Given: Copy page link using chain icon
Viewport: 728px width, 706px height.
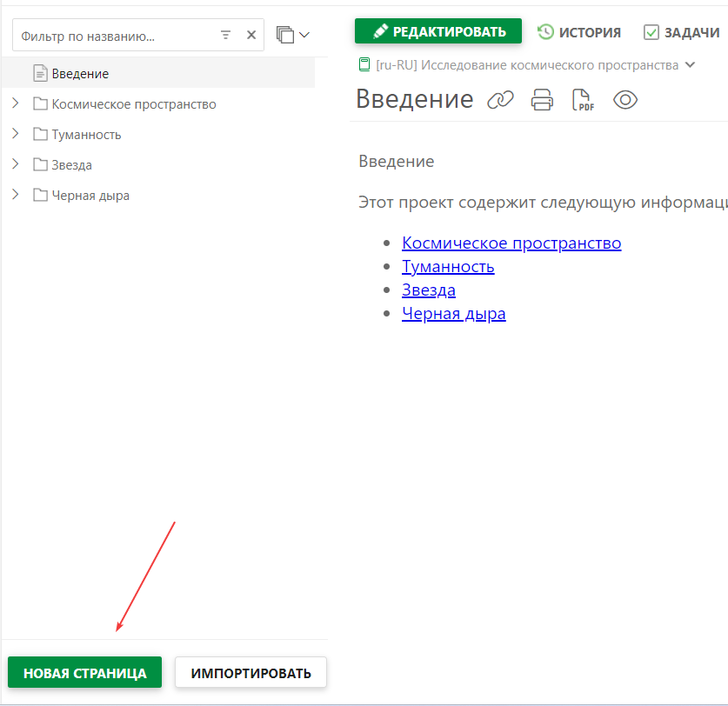Looking at the screenshot, I should 500,100.
